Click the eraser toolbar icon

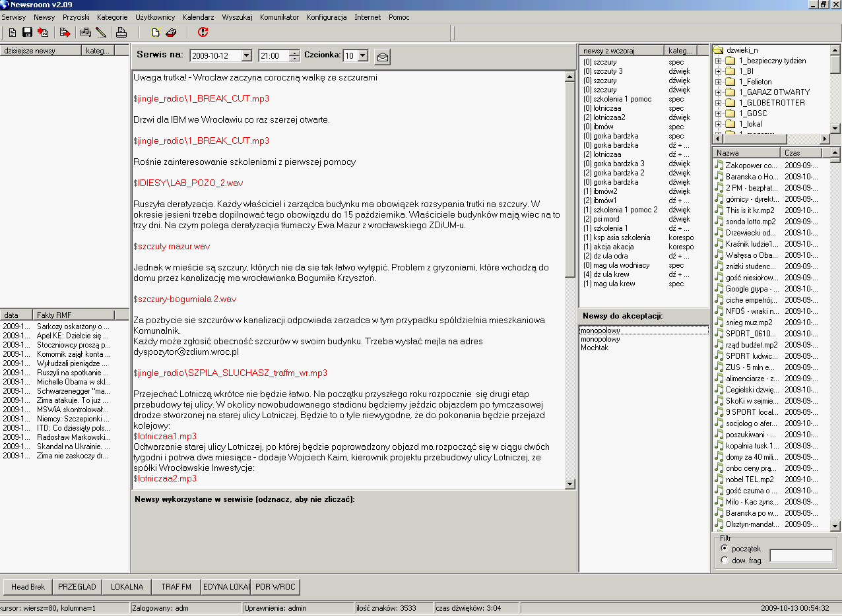171,32
